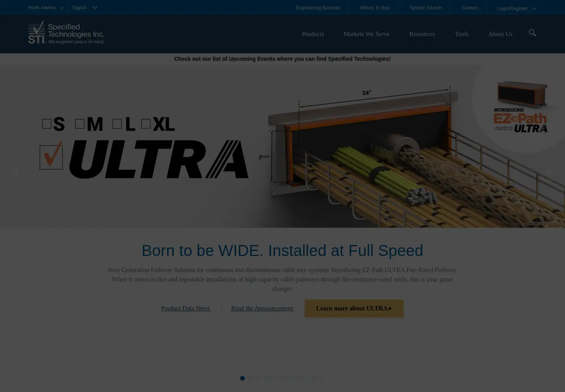The width and height of the screenshot is (565, 392).
Task: Advance carousel with right arrow
Action: (x=550, y=172)
